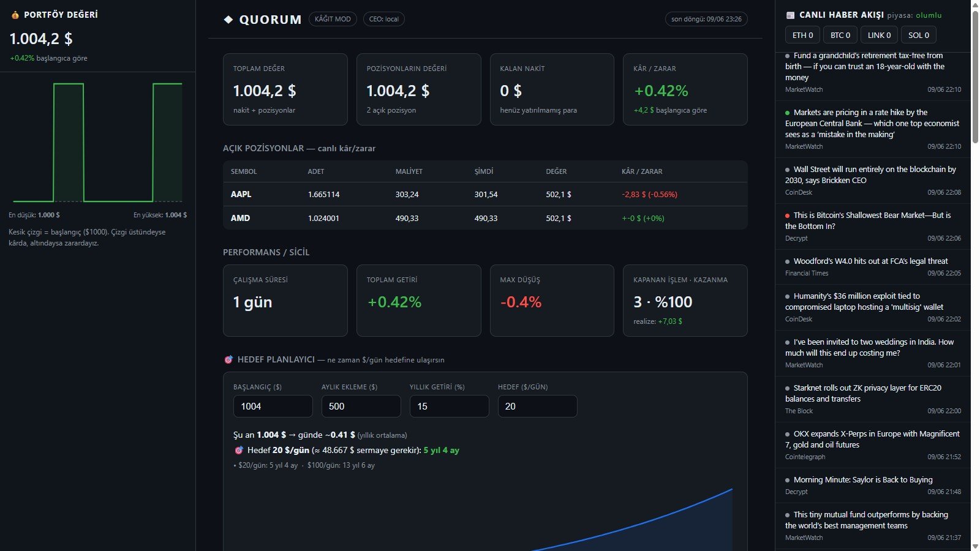Click gray dot beside Starknet news item
The image size is (980, 551).
[788, 388]
